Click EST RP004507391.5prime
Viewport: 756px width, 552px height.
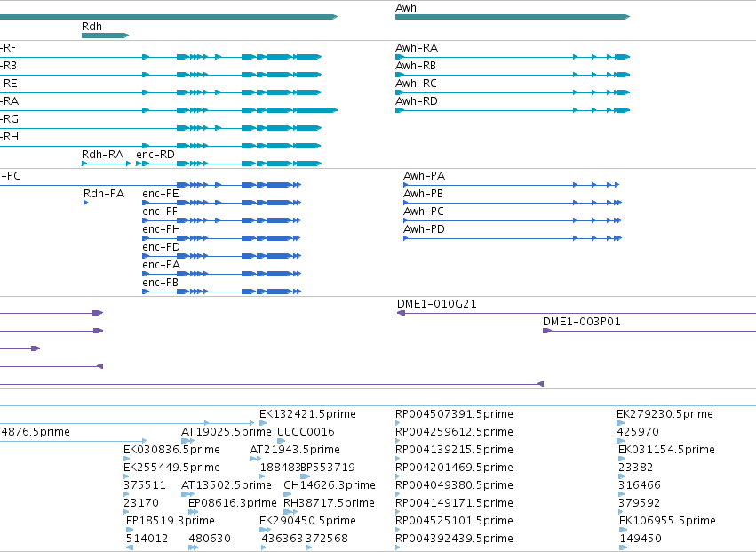(454, 414)
